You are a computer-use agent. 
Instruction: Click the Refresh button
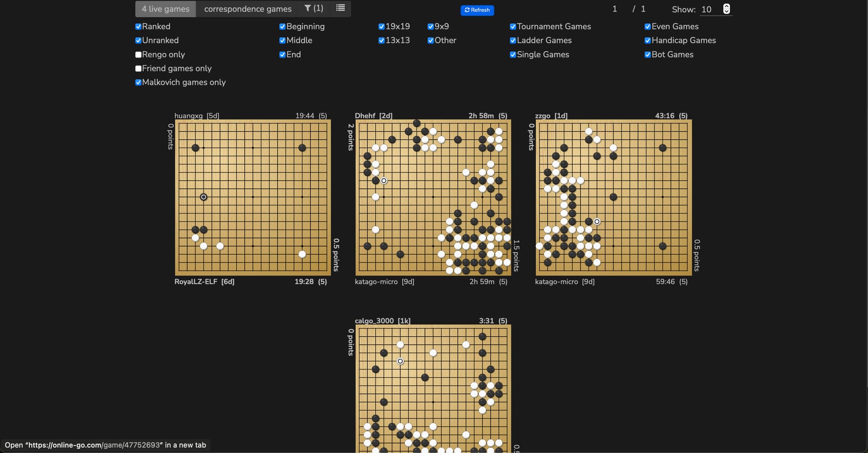(x=477, y=10)
